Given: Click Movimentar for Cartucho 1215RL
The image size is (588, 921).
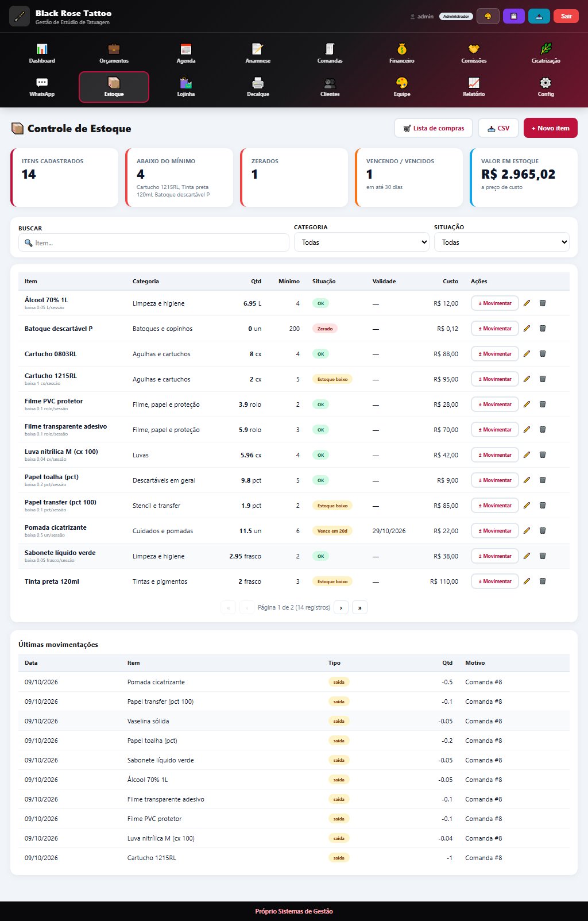Looking at the screenshot, I should tap(495, 379).
